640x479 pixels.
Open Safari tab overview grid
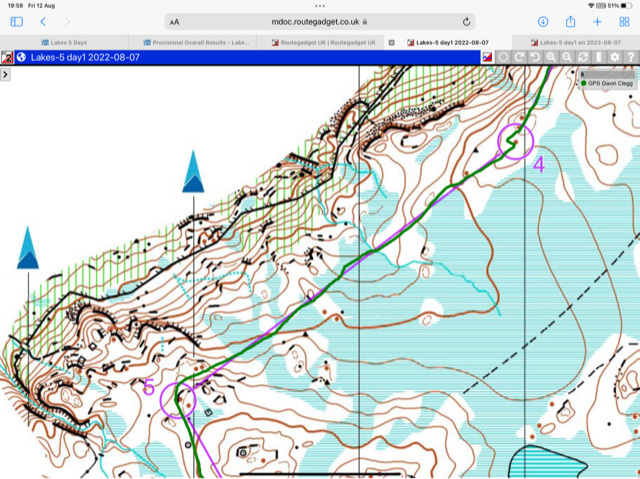(x=624, y=21)
